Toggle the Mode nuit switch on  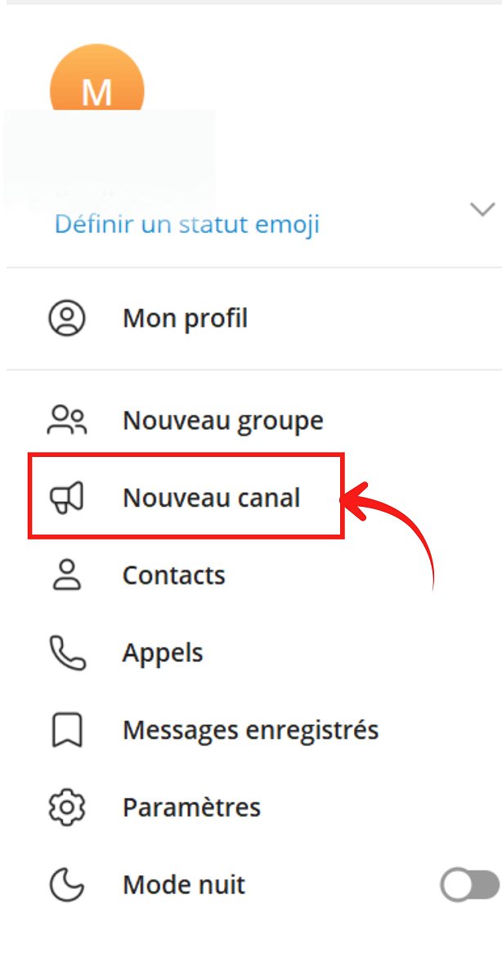[468, 884]
